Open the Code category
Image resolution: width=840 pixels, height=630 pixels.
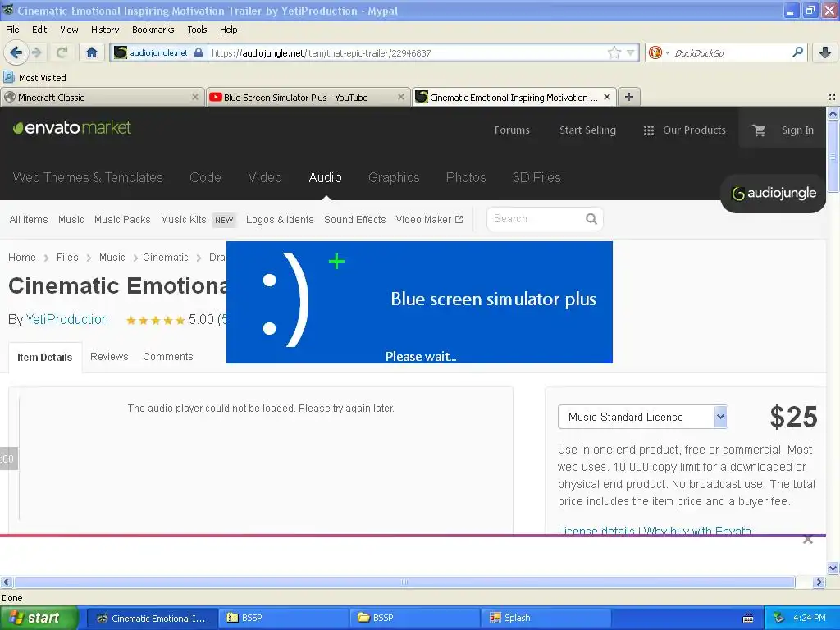pyautogui.click(x=205, y=177)
